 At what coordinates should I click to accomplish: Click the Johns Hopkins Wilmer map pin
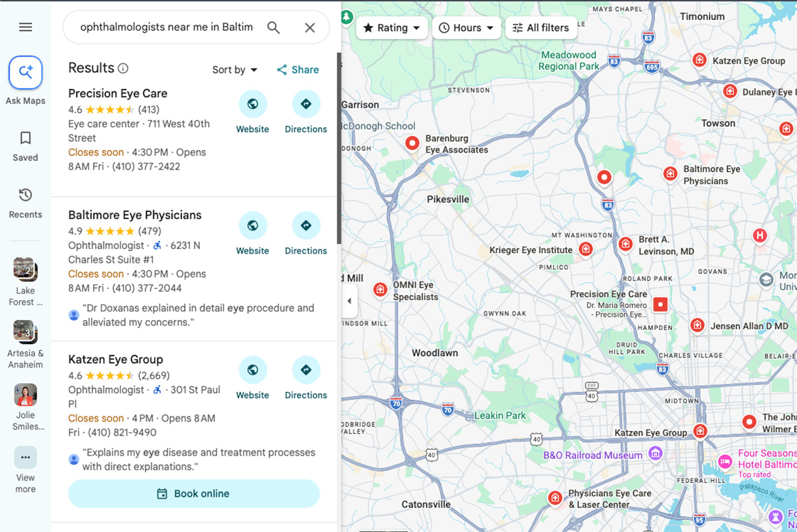pos(749,421)
